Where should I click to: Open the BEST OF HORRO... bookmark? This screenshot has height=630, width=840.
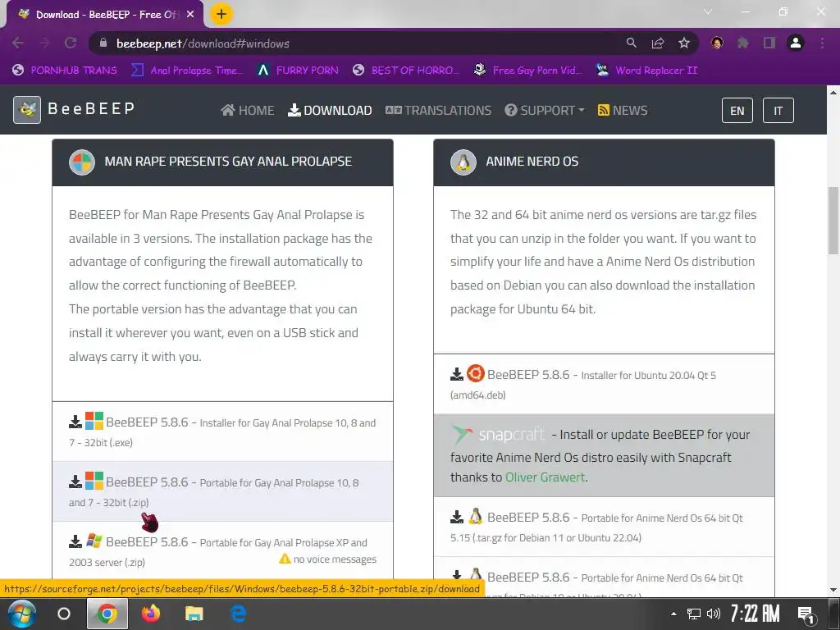point(406,71)
